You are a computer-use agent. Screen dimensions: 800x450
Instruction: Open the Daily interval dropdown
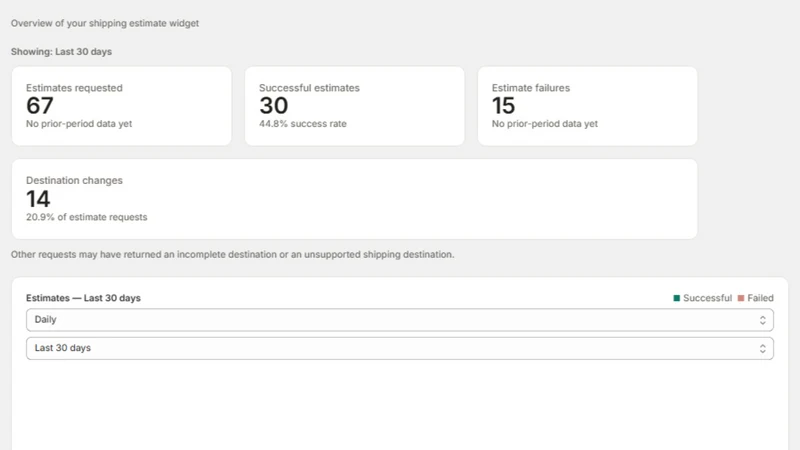click(x=399, y=320)
